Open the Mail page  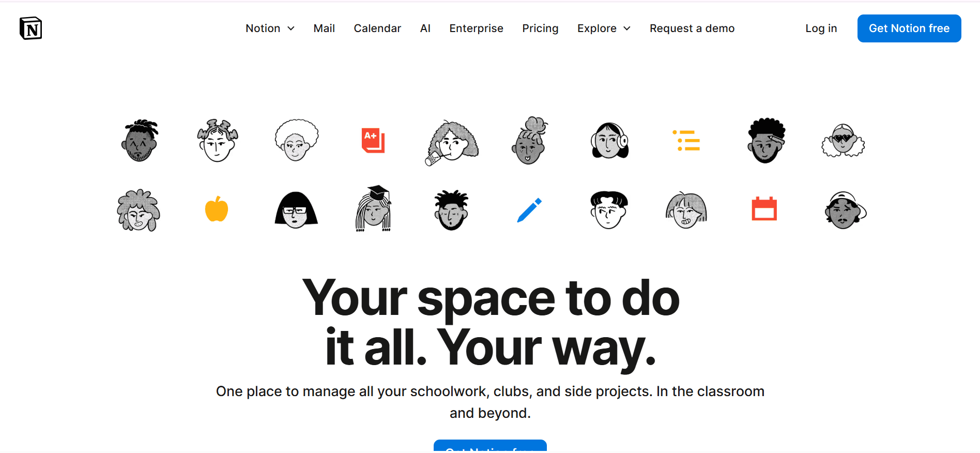pyautogui.click(x=324, y=28)
